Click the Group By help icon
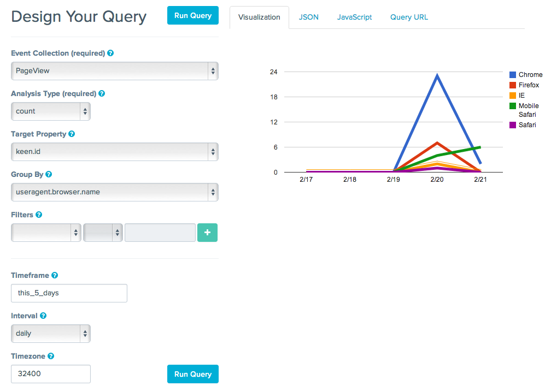Image resolution: width=551 pixels, height=392 pixels. pos(49,175)
